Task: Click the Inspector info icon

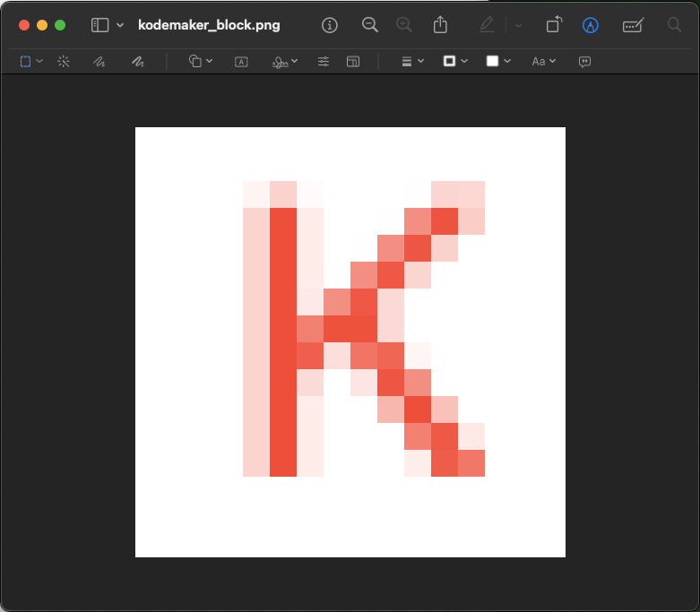Action: (330, 25)
